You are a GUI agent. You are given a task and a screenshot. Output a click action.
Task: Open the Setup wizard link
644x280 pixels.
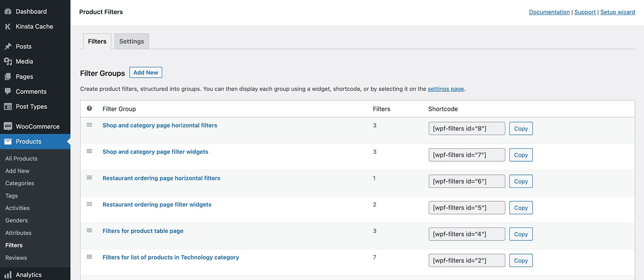617,12
